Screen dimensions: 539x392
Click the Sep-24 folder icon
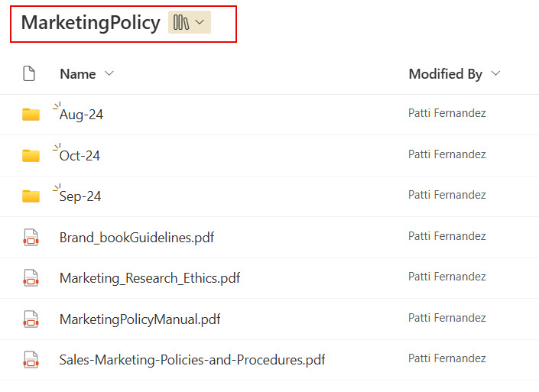[31, 196]
